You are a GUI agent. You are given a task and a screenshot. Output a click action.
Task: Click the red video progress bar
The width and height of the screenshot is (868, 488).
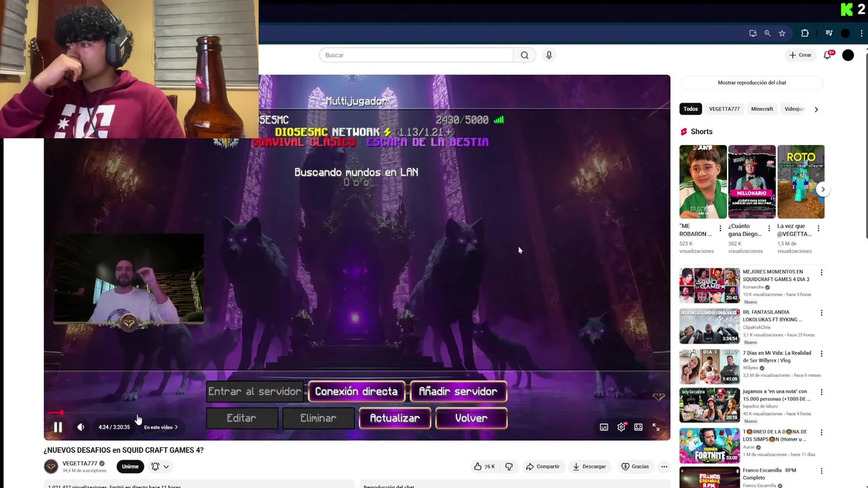(x=56, y=412)
